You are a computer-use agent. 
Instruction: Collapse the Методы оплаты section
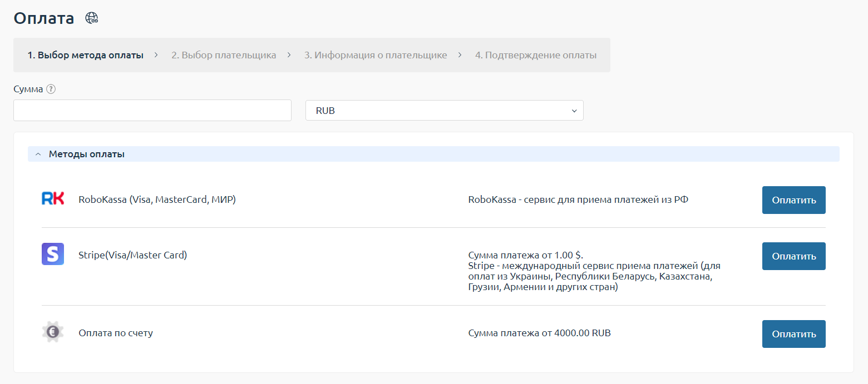38,154
